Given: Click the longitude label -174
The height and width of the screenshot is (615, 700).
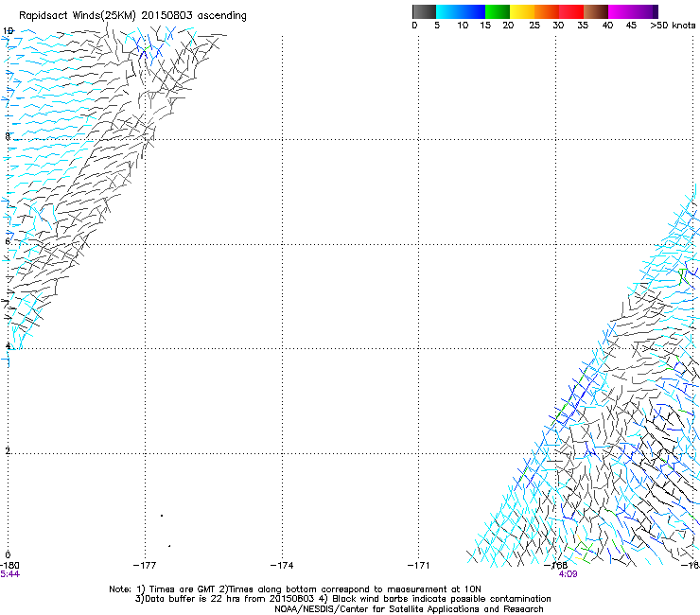Looking at the screenshot, I should point(282,566).
